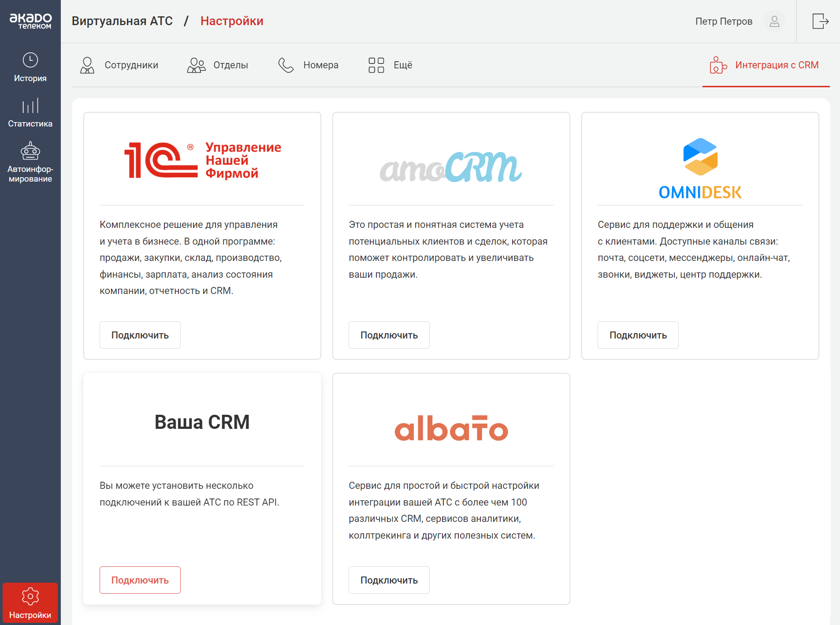The height and width of the screenshot is (625, 840).
Task: Open the Автоинформирование robot icon
Action: [30, 151]
